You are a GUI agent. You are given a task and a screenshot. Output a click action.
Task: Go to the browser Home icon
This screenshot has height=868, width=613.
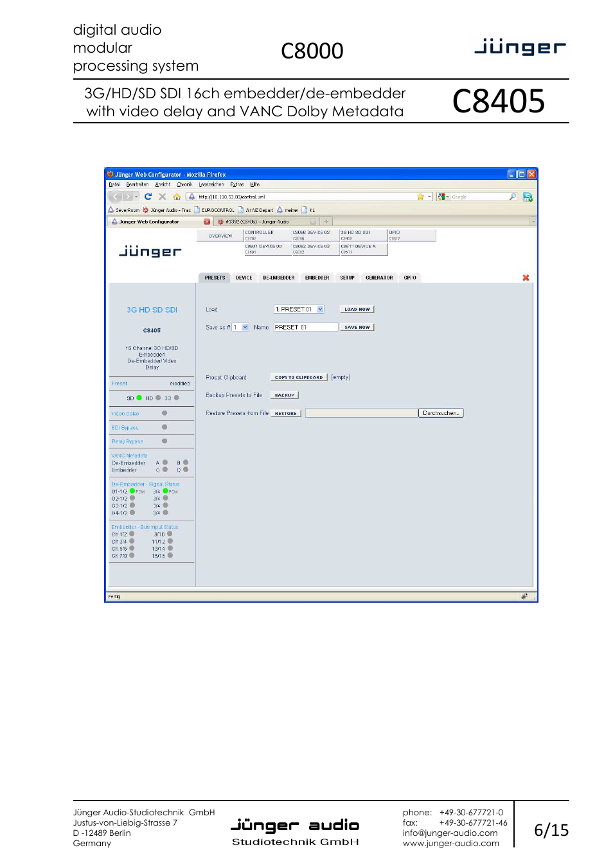click(177, 197)
